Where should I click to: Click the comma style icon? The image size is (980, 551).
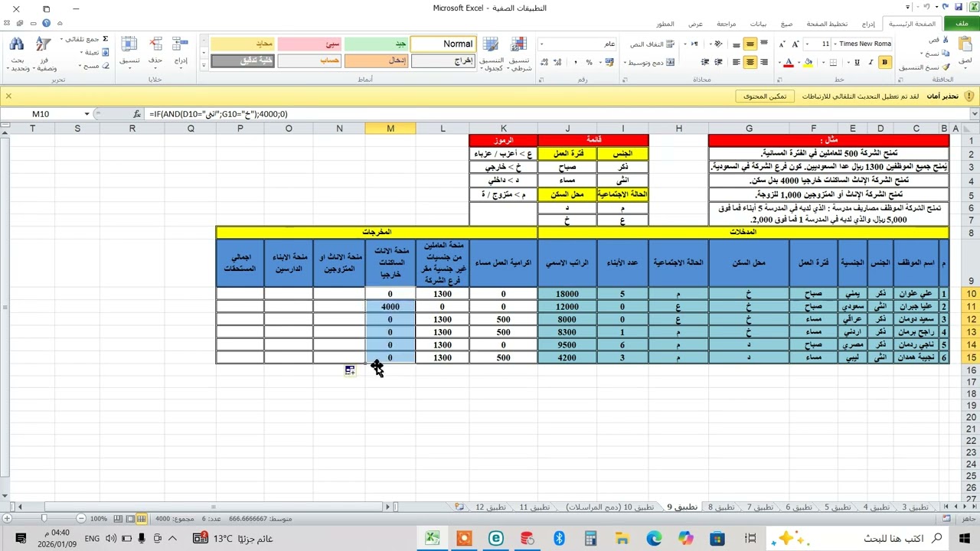point(575,62)
